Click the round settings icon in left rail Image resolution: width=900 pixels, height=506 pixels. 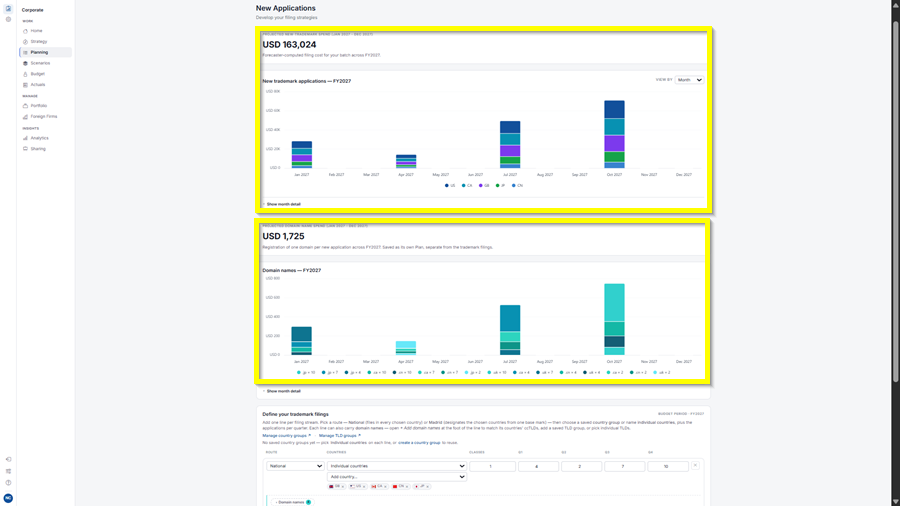pyautogui.click(x=8, y=20)
